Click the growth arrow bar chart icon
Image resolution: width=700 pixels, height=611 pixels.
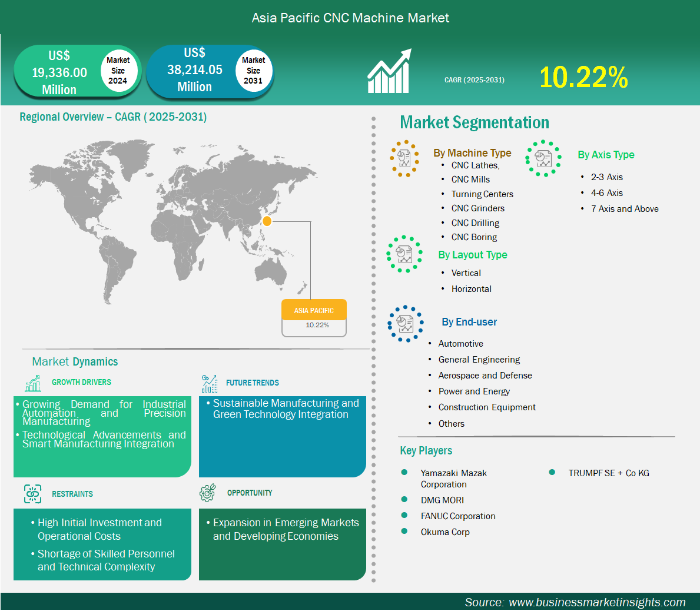coord(389,72)
